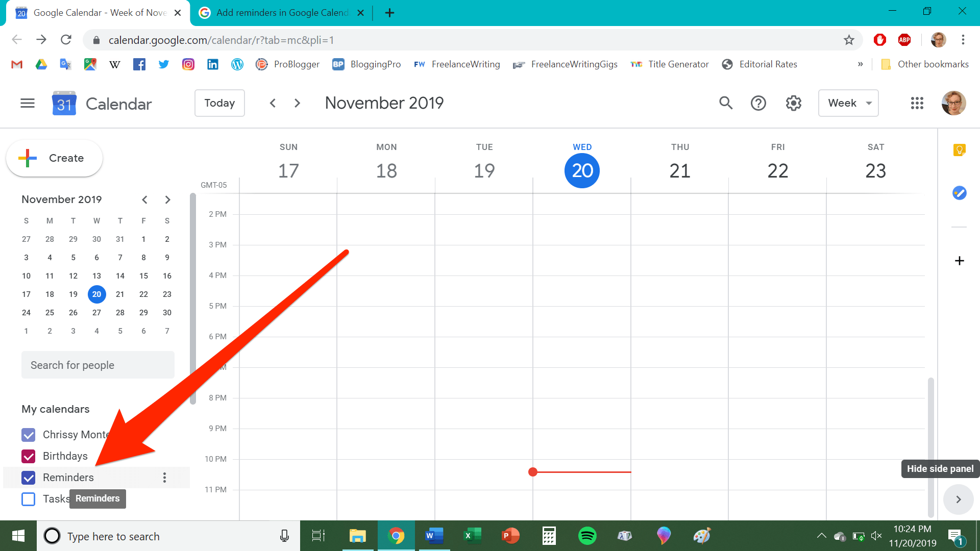Viewport: 980px width, 551px height.
Task: Click the get add-ons plus icon
Action: coord(959,261)
